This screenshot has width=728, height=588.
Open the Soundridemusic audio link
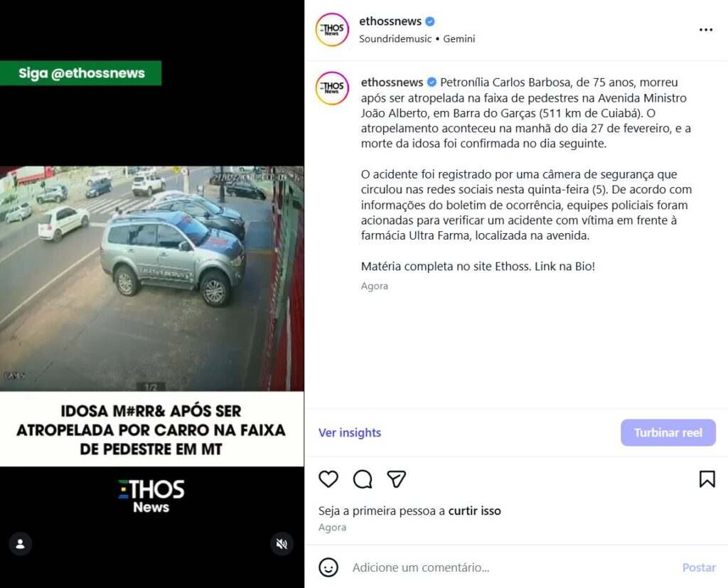(x=395, y=39)
